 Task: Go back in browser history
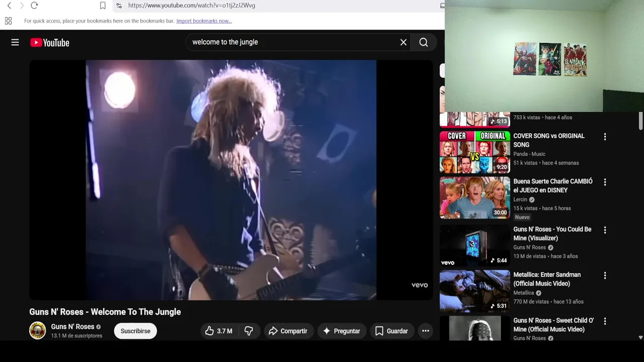[x=9, y=6]
